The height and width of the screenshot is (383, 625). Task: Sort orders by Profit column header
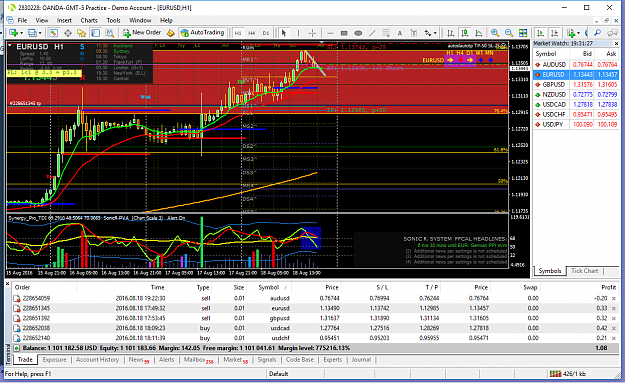(x=608, y=287)
